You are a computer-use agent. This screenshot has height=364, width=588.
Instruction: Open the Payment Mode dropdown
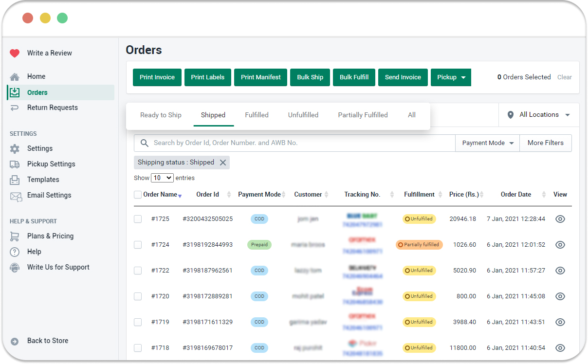tap(487, 143)
